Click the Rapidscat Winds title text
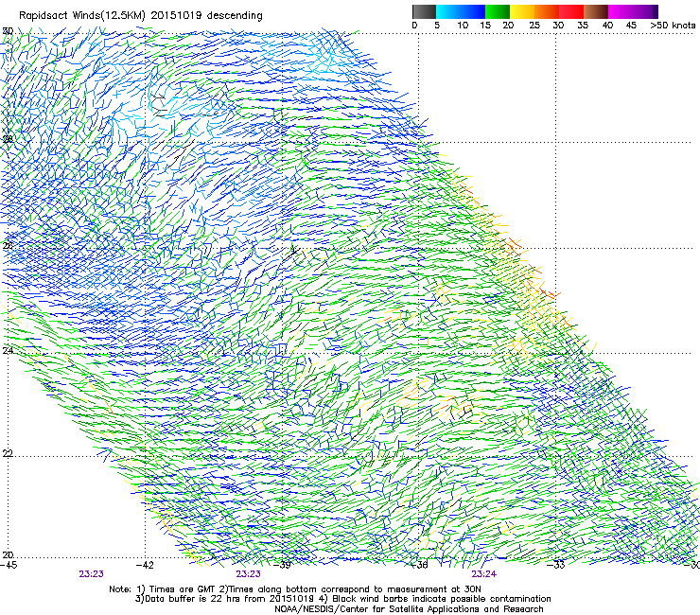 point(141,16)
